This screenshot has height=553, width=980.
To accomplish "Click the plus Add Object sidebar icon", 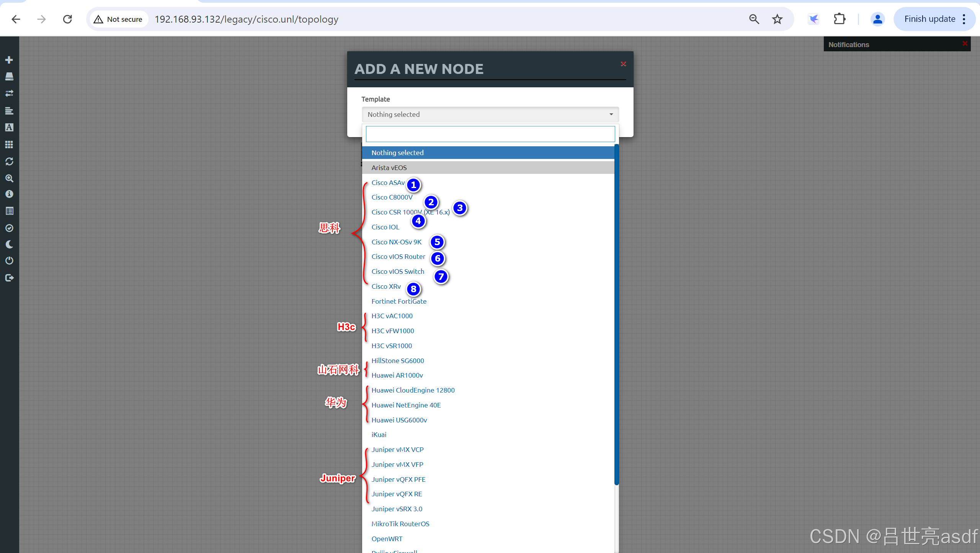I will [9, 60].
